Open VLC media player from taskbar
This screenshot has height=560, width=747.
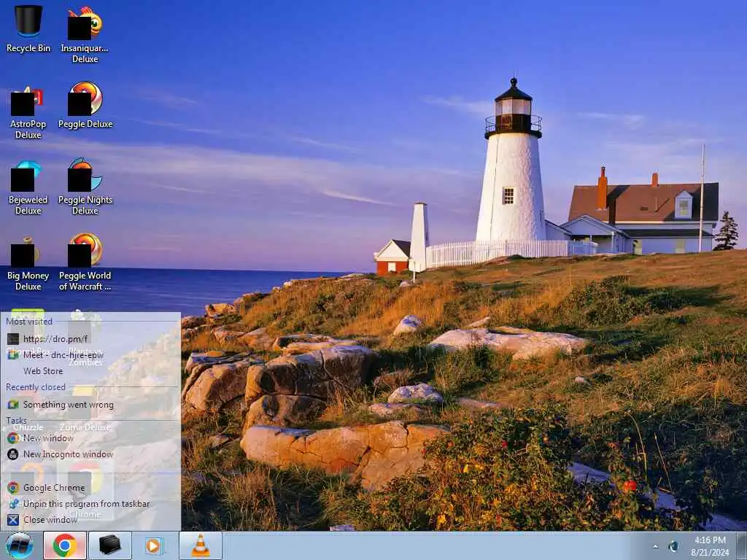200,545
